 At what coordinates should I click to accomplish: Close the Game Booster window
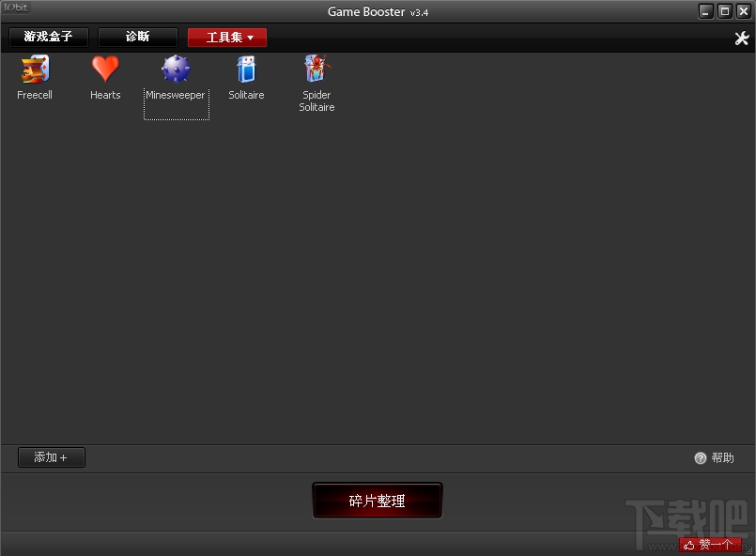pyautogui.click(x=744, y=11)
